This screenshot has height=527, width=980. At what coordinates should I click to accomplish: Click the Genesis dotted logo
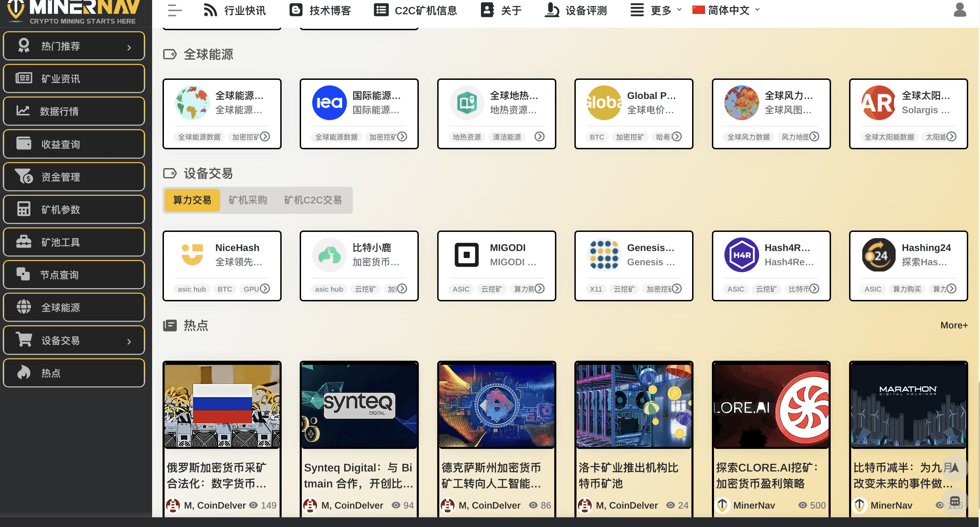pos(604,254)
